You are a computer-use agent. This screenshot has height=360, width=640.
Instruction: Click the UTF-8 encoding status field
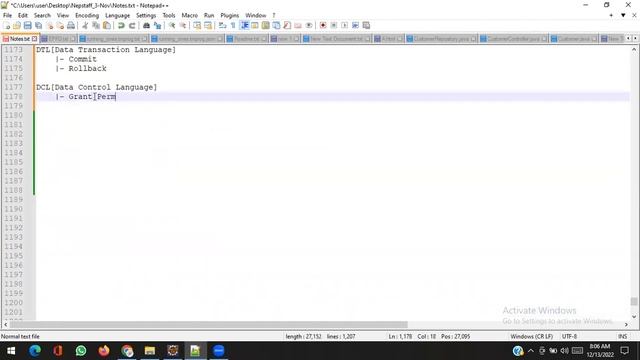tap(569, 336)
